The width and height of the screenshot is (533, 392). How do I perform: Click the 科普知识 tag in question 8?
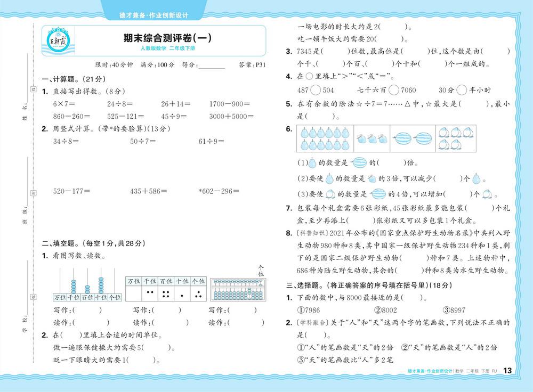(313, 233)
